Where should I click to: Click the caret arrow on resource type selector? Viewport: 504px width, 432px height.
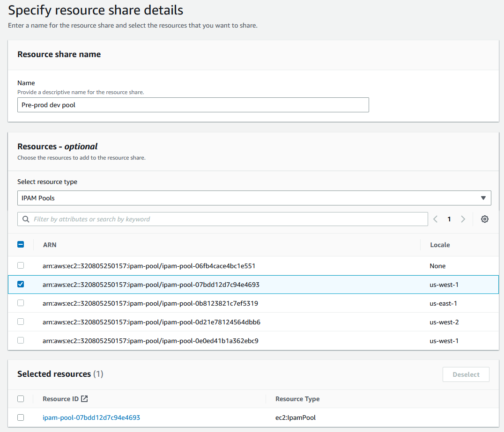pyautogui.click(x=483, y=198)
